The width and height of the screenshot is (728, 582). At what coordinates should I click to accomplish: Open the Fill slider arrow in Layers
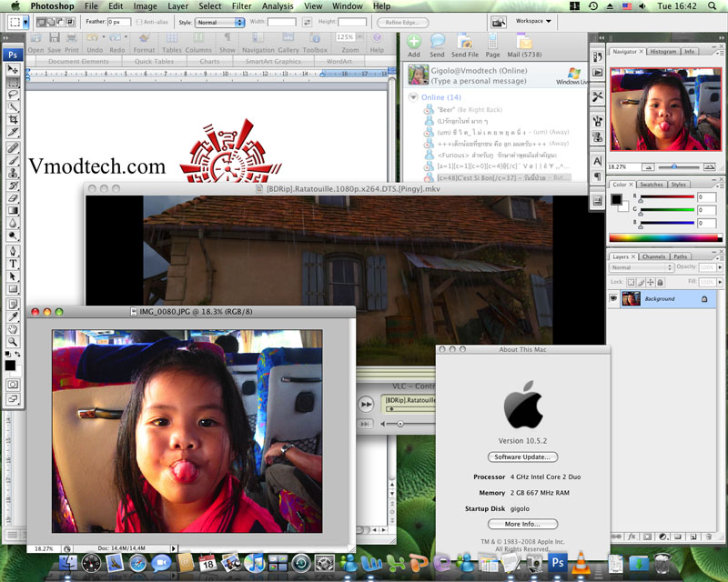[720, 282]
